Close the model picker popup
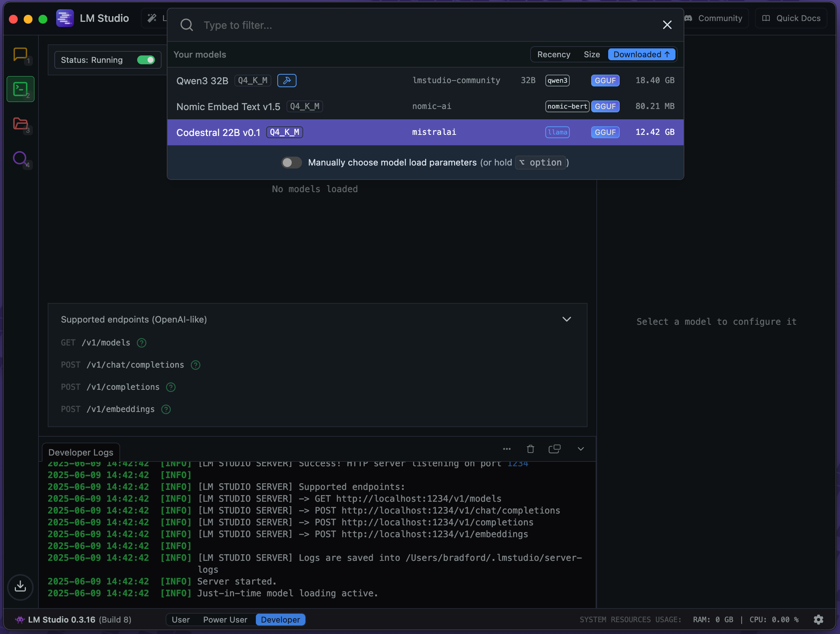The height and width of the screenshot is (634, 840). click(x=667, y=25)
